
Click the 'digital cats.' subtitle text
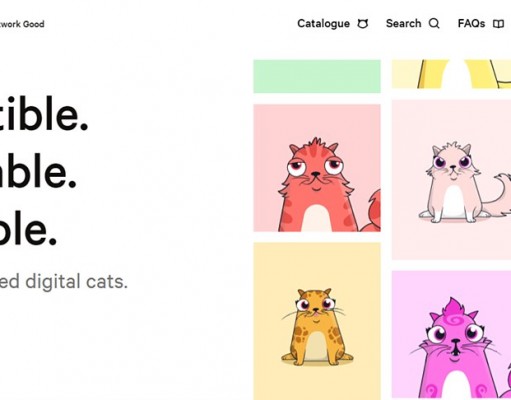tap(77, 282)
